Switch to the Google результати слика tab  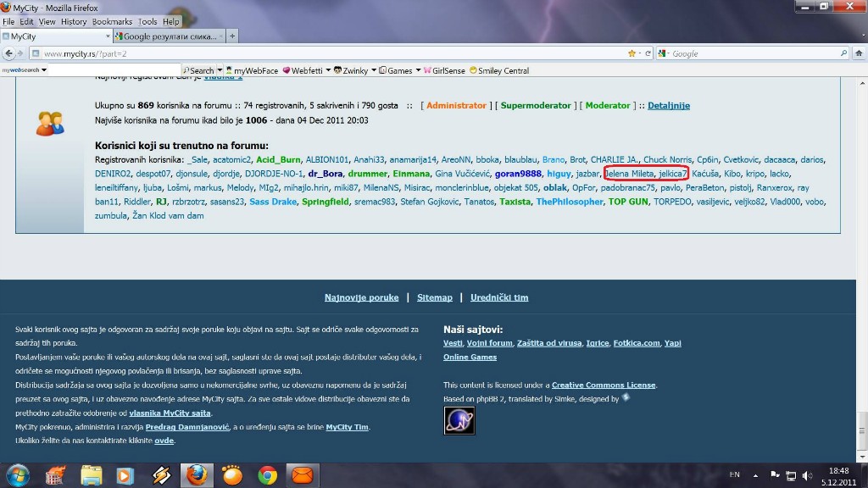click(169, 36)
